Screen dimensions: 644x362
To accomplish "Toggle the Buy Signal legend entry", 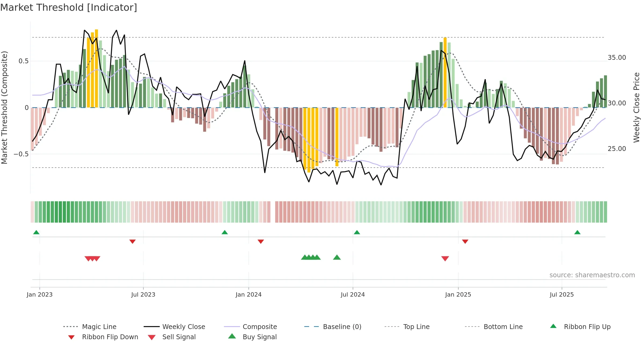I will (252, 337).
